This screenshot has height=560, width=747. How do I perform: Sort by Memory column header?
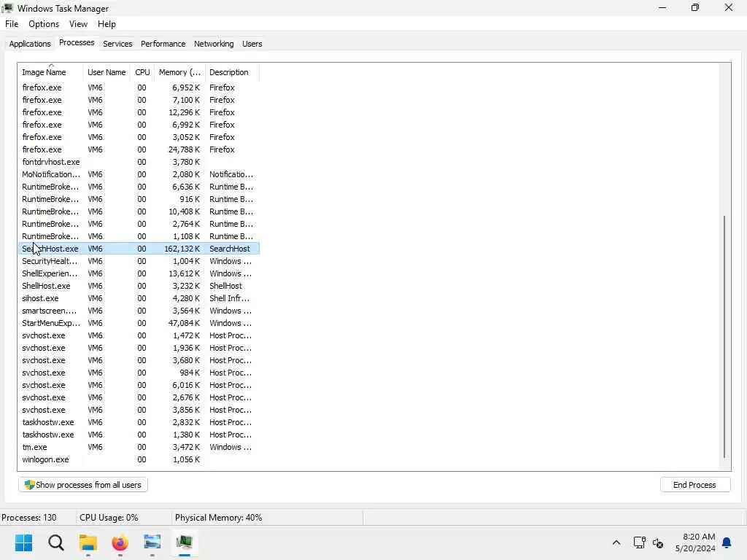[x=179, y=72]
